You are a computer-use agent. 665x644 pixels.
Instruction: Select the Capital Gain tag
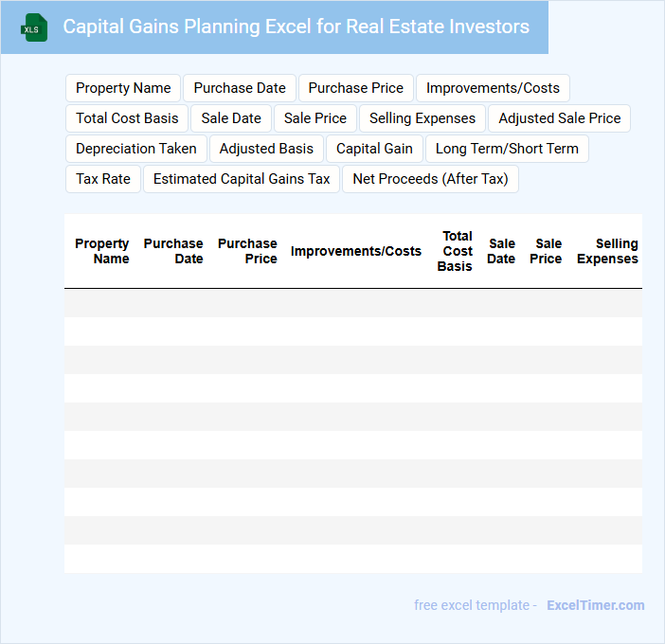coord(374,149)
